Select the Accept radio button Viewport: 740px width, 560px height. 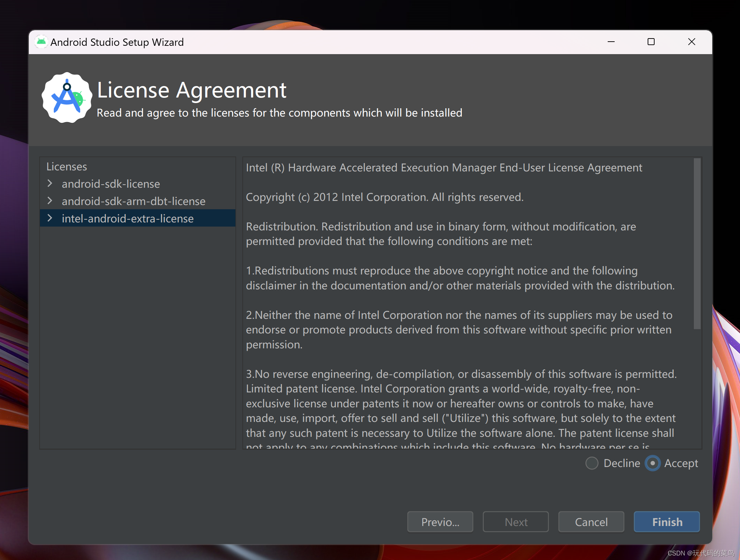652,463
